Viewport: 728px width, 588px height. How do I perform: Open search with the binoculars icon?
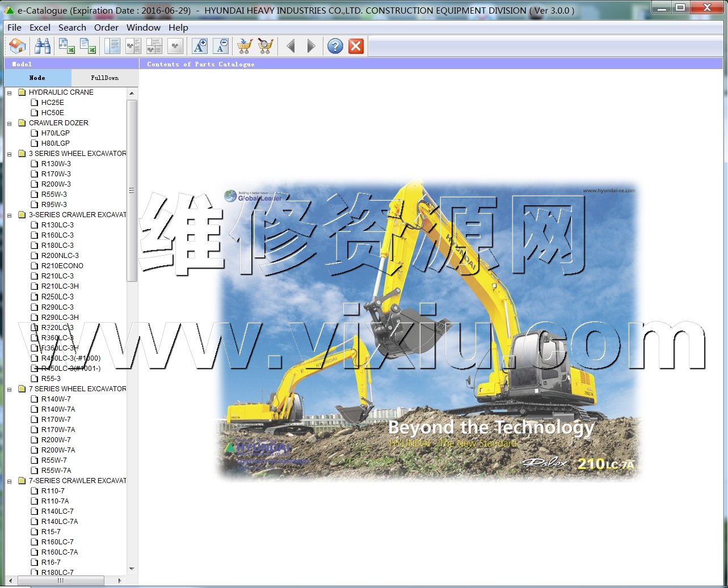[43, 46]
